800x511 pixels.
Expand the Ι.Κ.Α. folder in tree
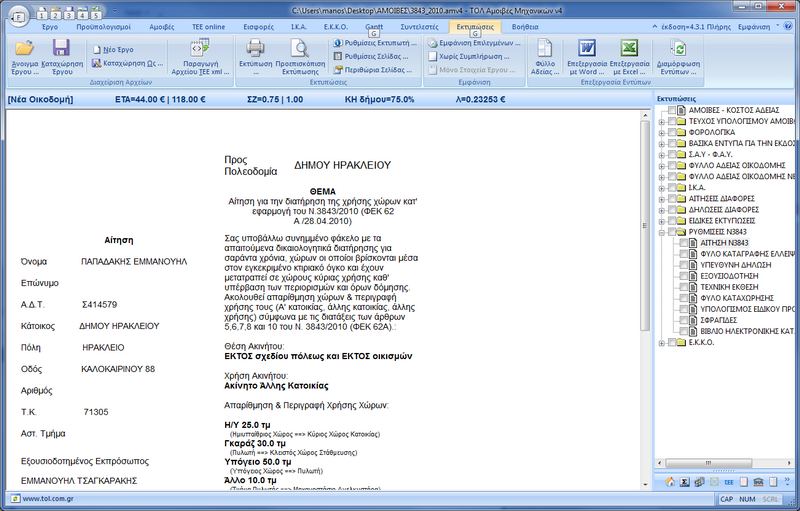click(x=662, y=186)
